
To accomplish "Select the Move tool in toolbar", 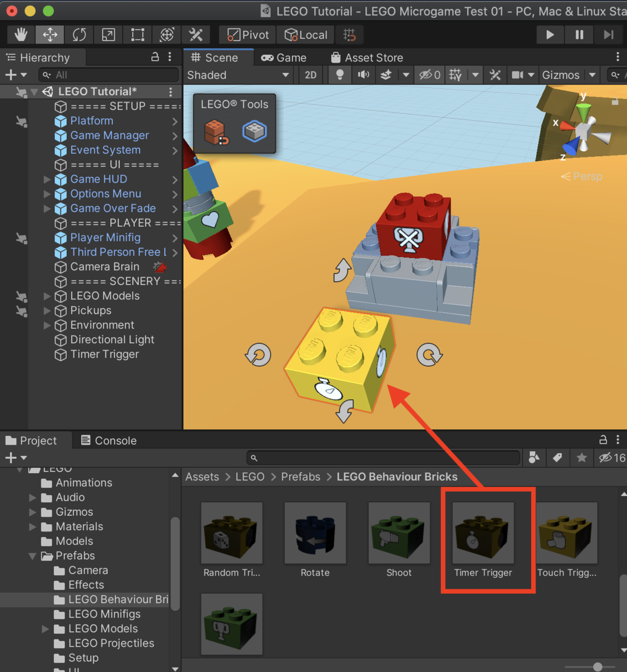I will [x=50, y=35].
